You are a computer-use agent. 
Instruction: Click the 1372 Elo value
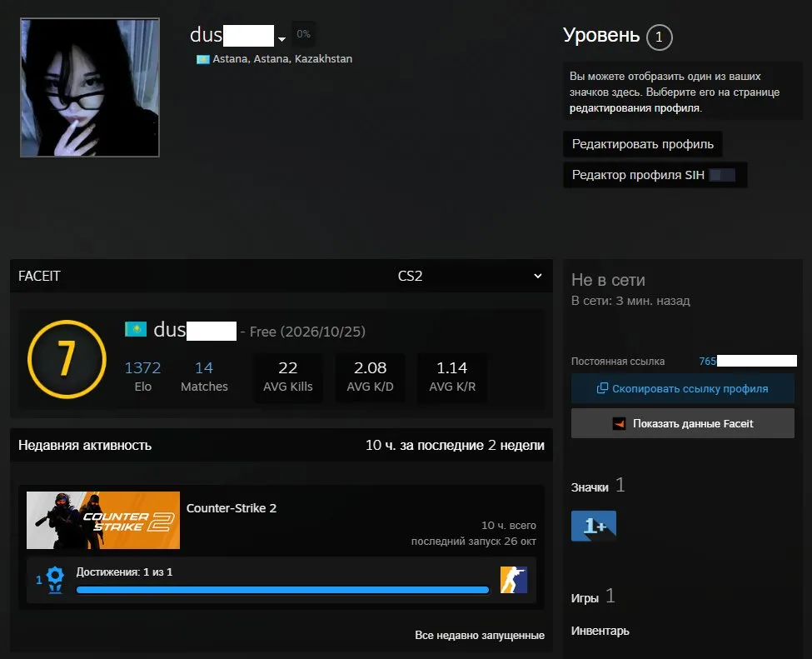tap(143, 368)
